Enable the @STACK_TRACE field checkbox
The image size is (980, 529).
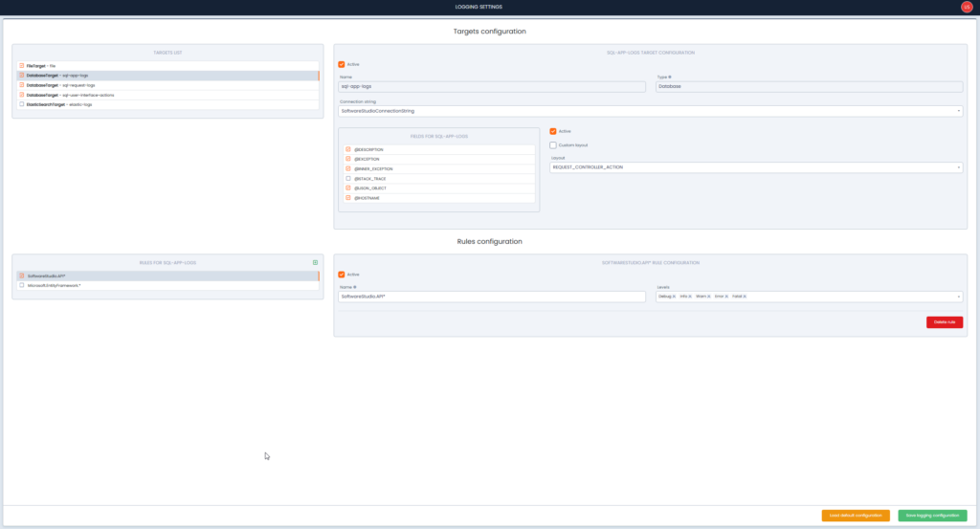point(348,179)
